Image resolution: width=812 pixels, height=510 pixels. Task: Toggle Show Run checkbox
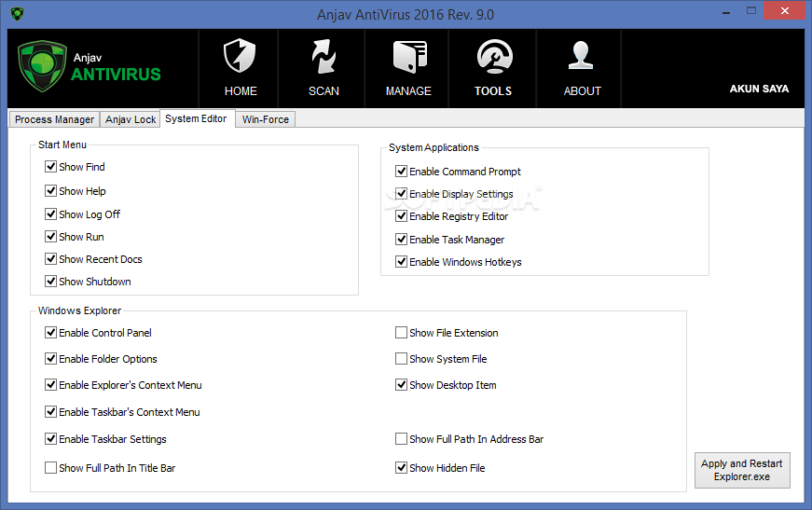pos(50,237)
